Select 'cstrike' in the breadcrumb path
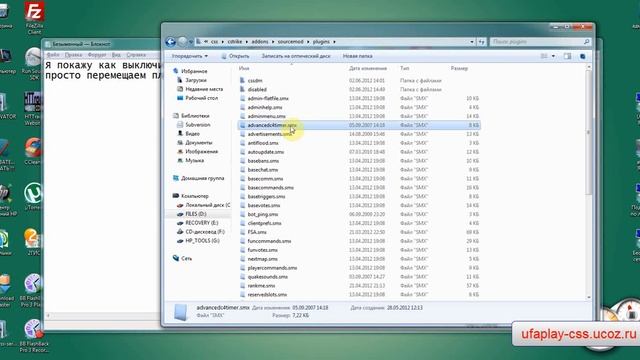 (x=235, y=42)
